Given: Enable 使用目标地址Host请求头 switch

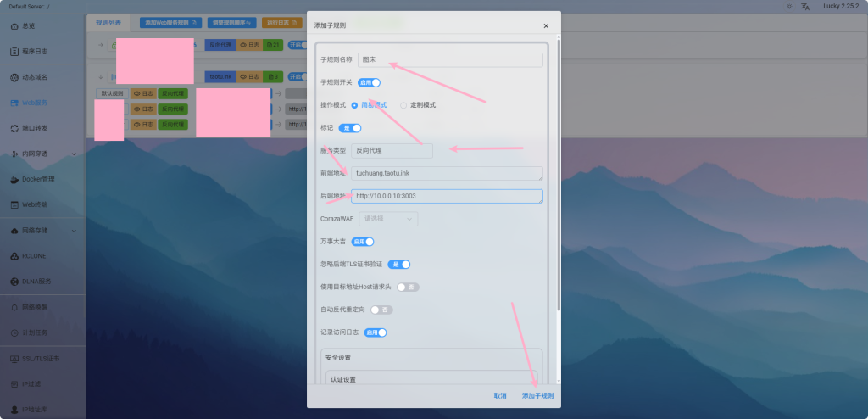Looking at the screenshot, I should click(x=408, y=287).
